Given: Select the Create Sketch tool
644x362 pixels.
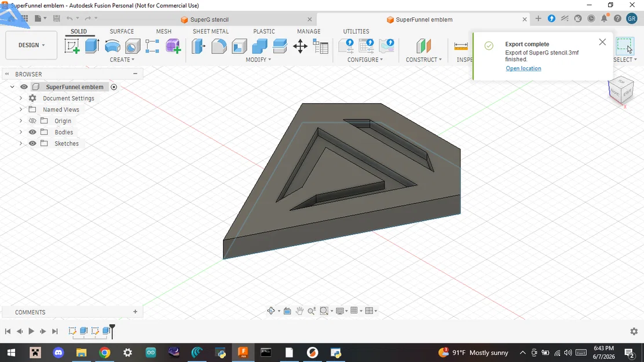Looking at the screenshot, I should [x=72, y=46].
